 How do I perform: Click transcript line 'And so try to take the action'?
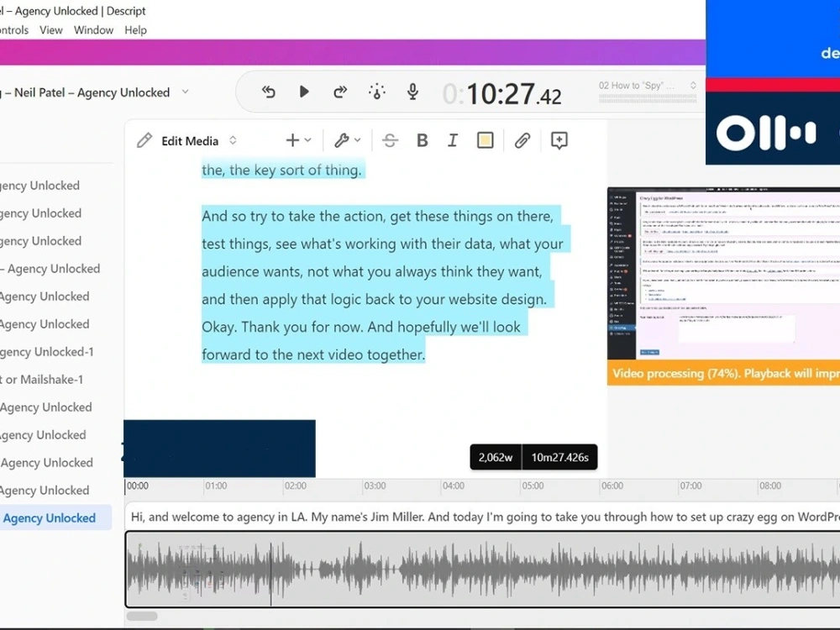pyautogui.click(x=377, y=217)
